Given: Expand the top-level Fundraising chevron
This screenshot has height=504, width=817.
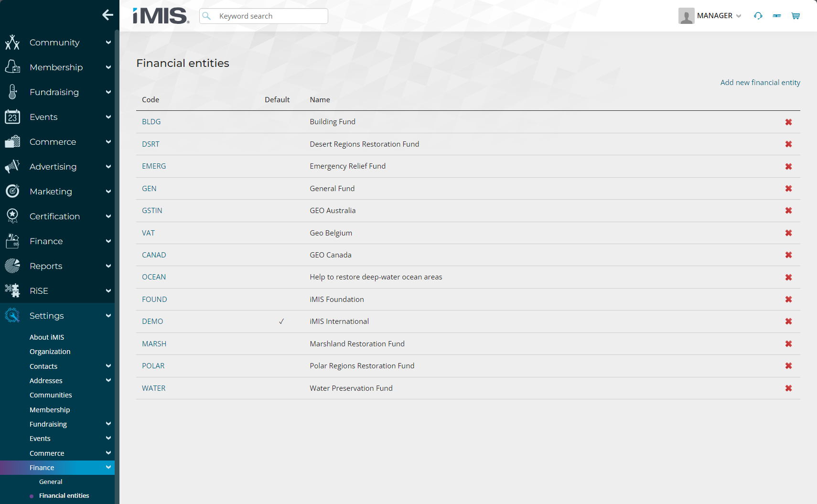Looking at the screenshot, I should (x=108, y=92).
